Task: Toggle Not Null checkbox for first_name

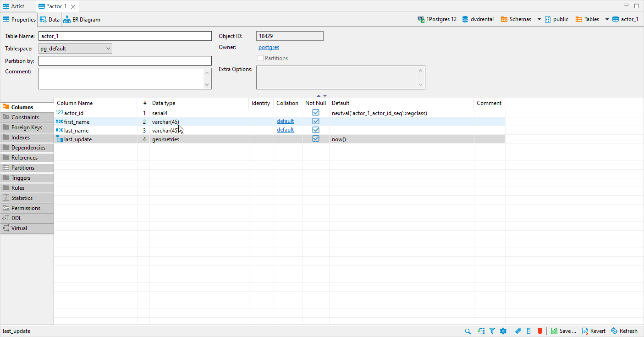Action: (x=316, y=121)
